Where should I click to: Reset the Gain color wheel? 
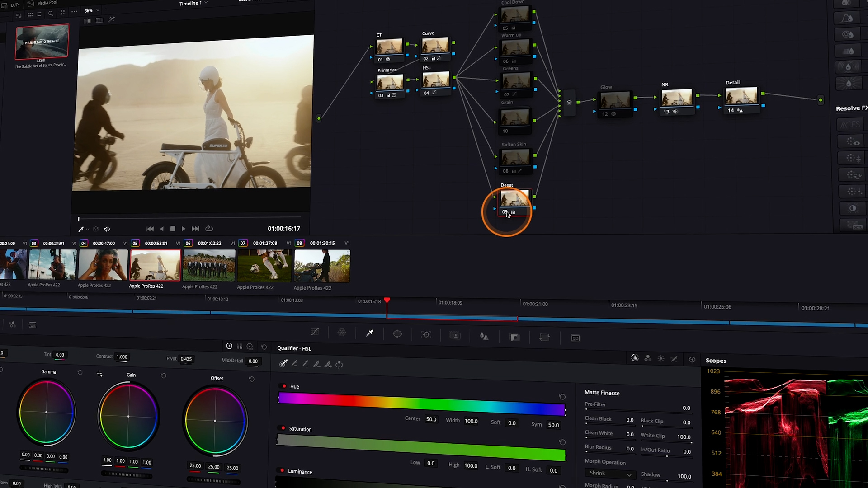click(x=164, y=375)
